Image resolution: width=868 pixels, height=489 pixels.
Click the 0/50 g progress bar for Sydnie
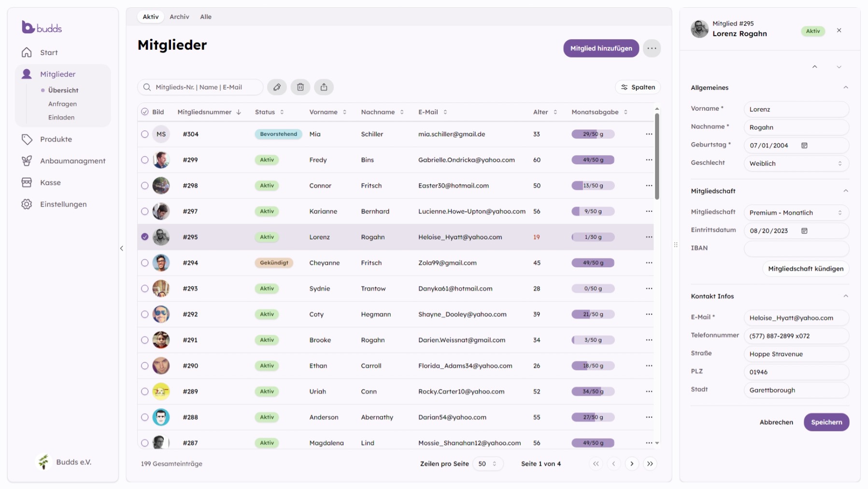click(x=593, y=288)
